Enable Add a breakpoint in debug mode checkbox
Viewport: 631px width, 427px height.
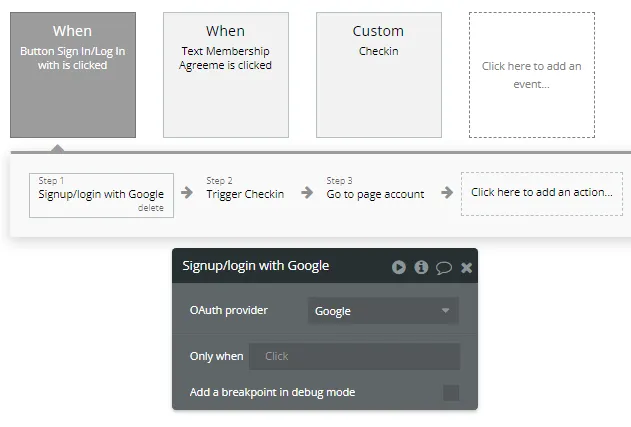pos(451,392)
